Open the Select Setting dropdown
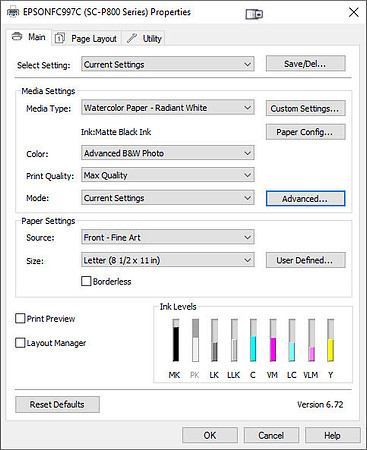 pyautogui.click(x=168, y=64)
